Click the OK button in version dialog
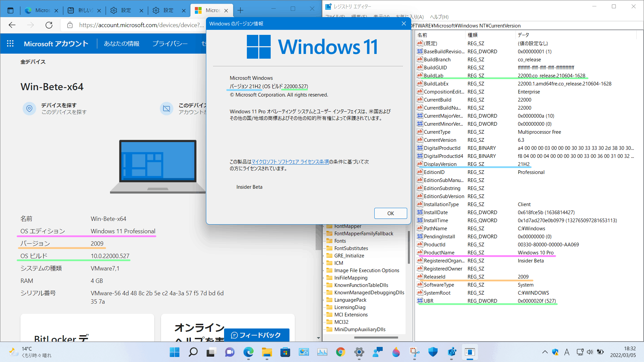644x362 pixels. click(x=390, y=214)
